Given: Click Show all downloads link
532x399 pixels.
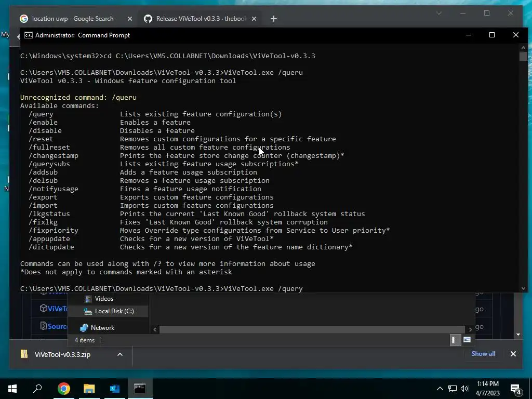Looking at the screenshot, I should (483, 353).
